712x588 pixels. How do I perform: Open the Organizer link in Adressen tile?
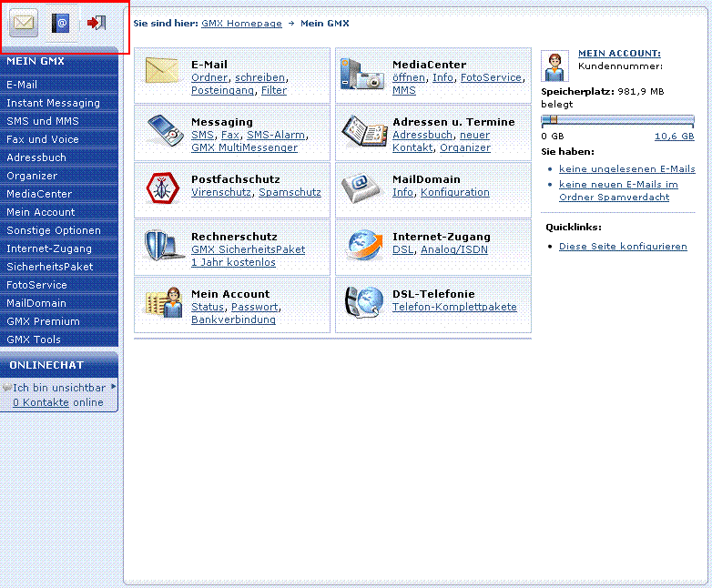pos(465,147)
